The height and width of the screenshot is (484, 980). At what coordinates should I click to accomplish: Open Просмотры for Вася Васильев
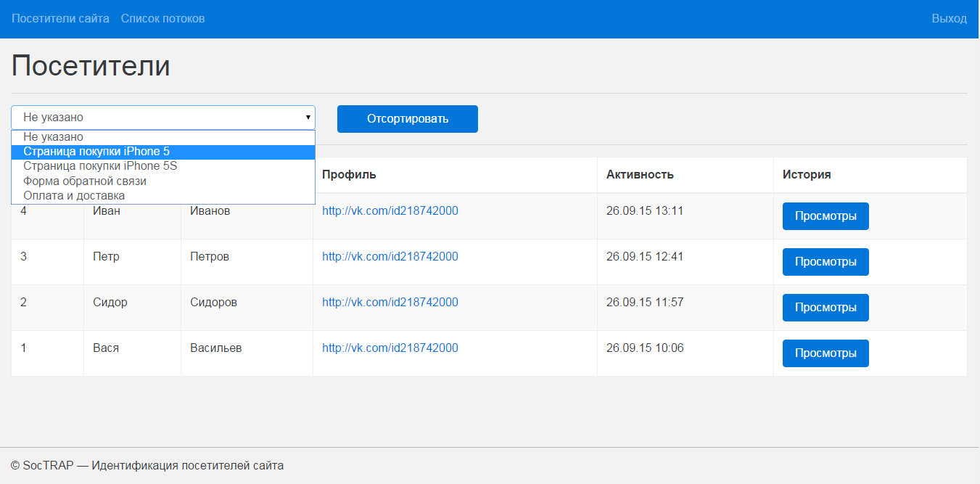(x=825, y=353)
